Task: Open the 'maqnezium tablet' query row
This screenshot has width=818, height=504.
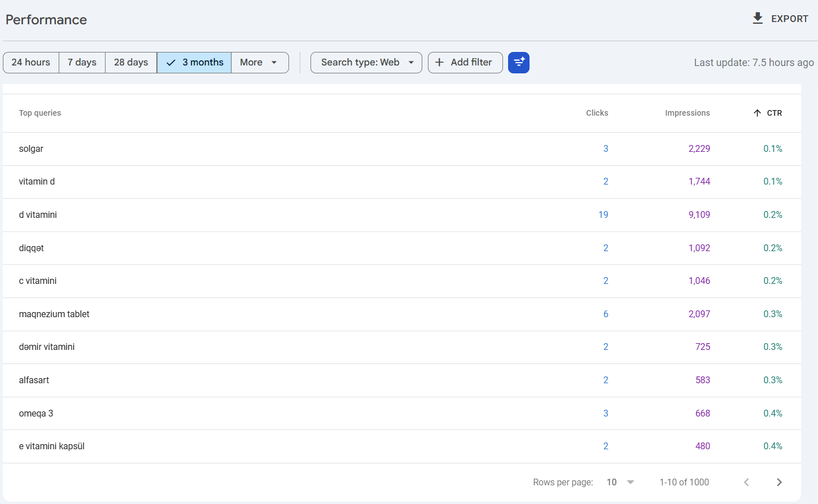Action: coord(54,314)
